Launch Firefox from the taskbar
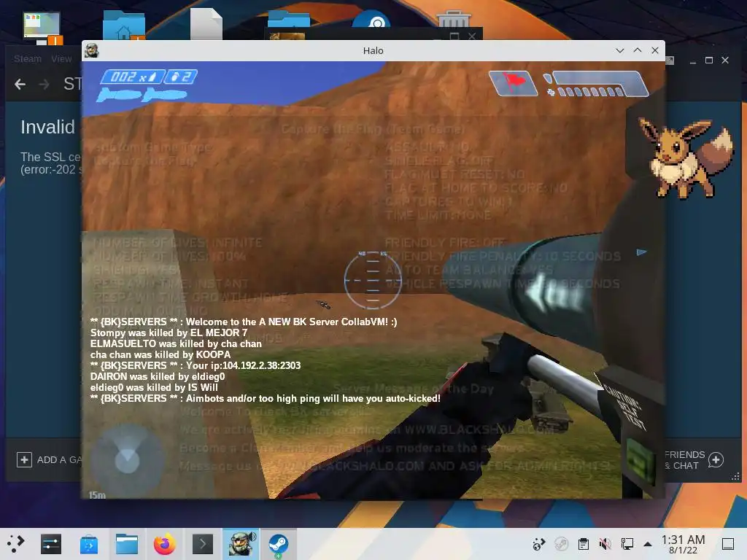The image size is (747, 560). click(x=165, y=544)
